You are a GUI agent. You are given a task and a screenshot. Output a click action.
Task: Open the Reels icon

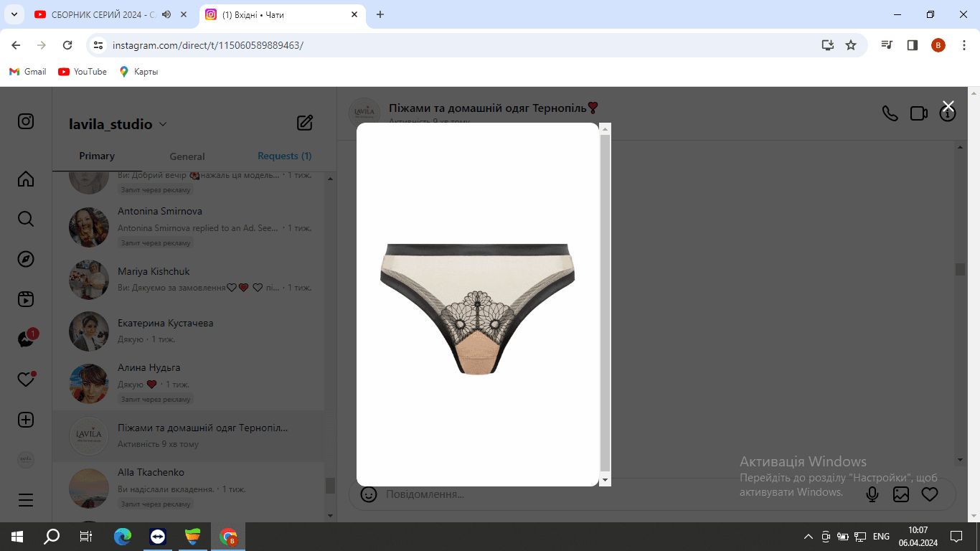pos(26,299)
